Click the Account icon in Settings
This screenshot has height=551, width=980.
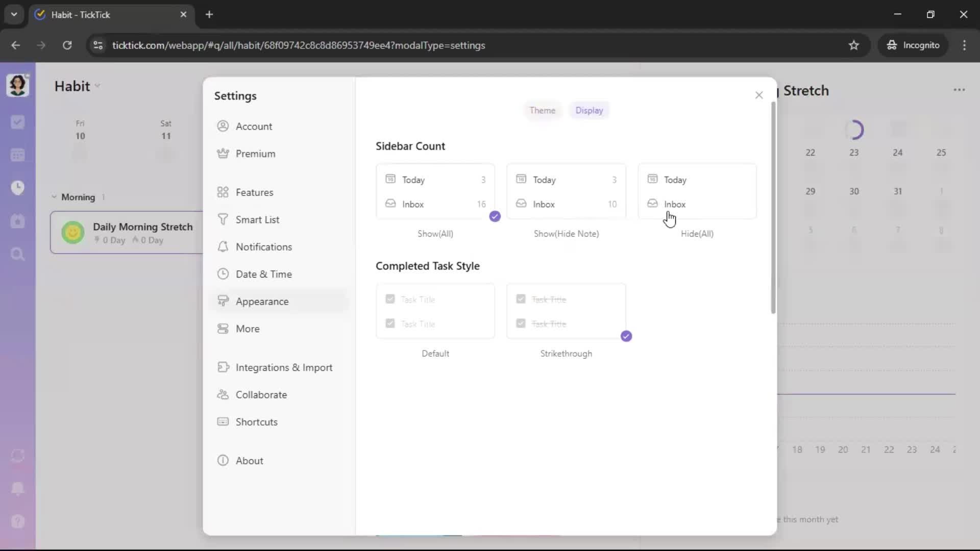point(223,126)
